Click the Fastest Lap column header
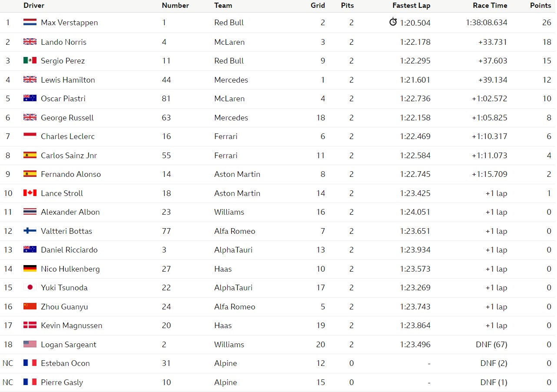This screenshot has width=557, height=392. 411,6
